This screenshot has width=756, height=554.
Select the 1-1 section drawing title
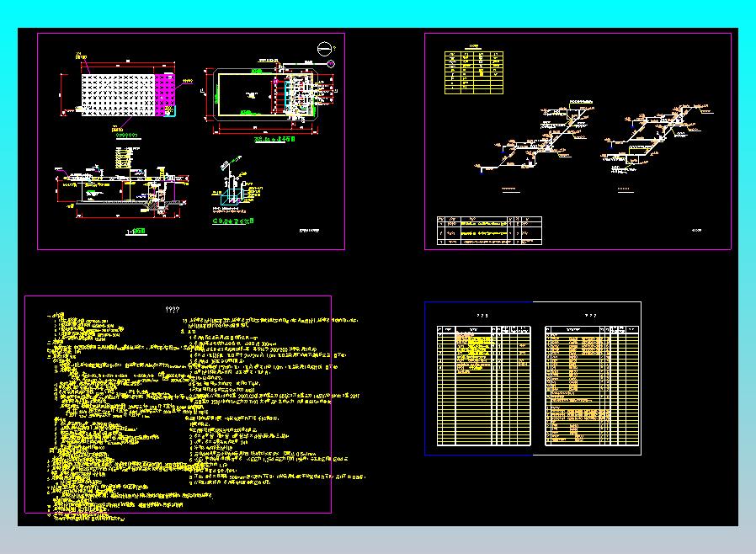[x=136, y=232]
